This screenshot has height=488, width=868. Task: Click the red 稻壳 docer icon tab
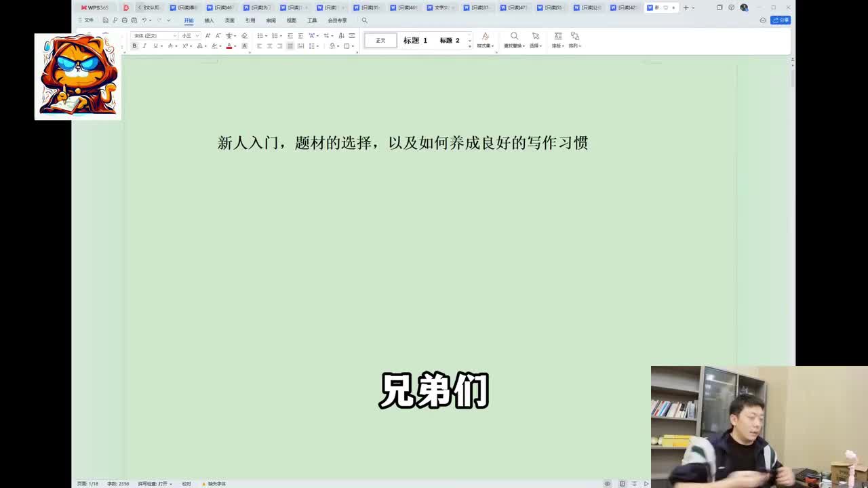(x=125, y=7)
